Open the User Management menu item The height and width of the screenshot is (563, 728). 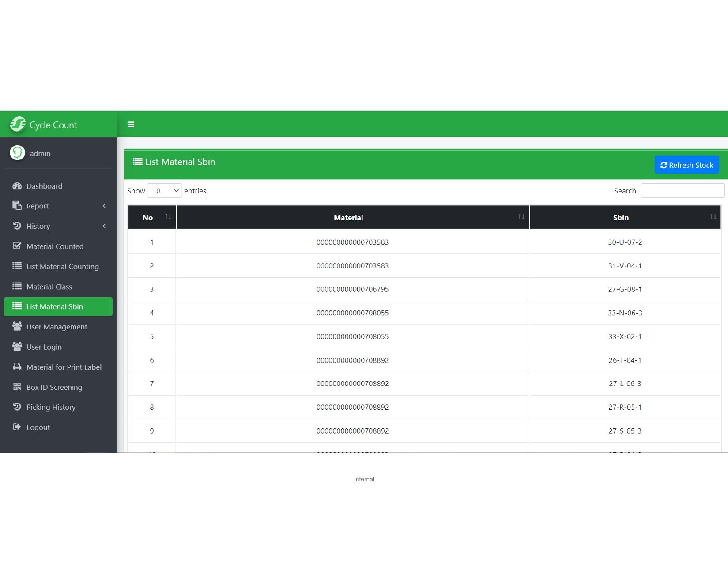click(57, 327)
